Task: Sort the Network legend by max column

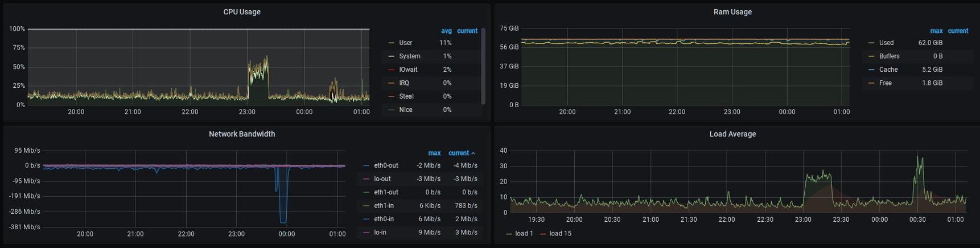Action: pos(434,153)
